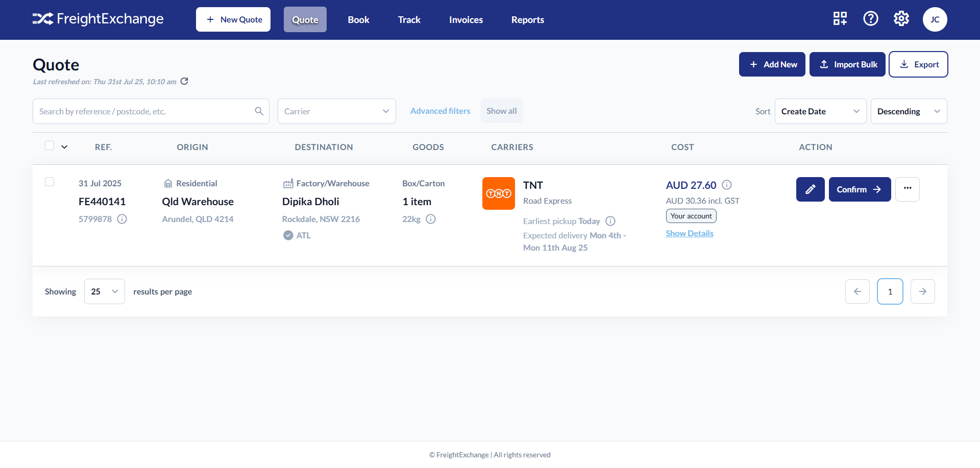
Task: Open the settings gear icon
Action: [x=901, y=19]
